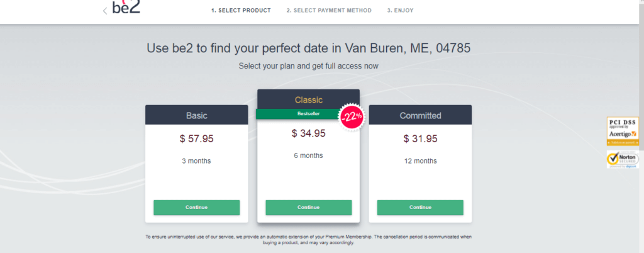
Task: Open the Norton Secured seal
Action: click(x=623, y=159)
